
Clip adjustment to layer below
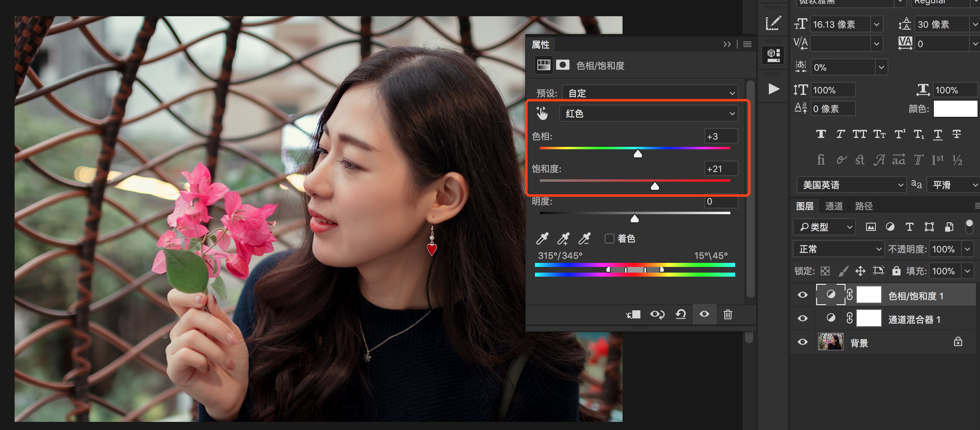pyautogui.click(x=633, y=314)
